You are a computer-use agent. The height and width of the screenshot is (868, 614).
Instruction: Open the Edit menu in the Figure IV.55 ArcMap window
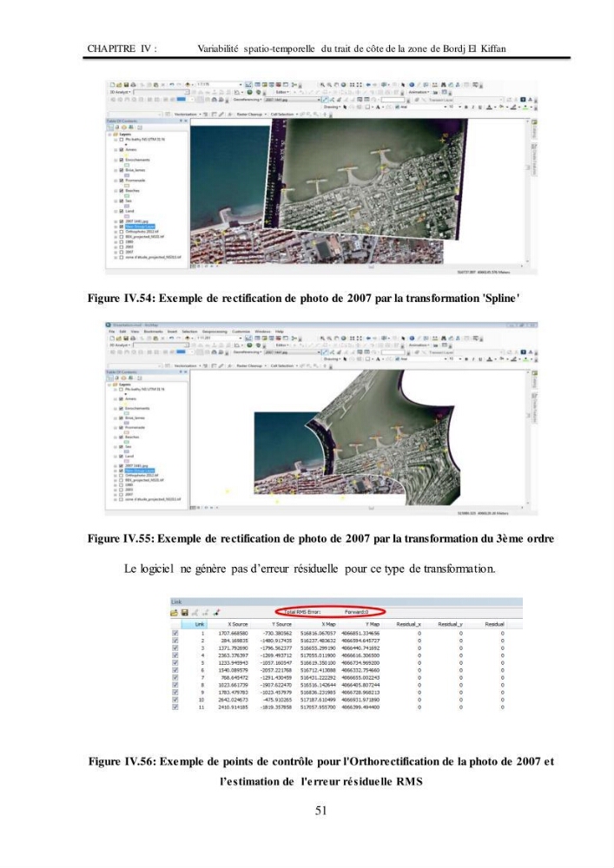pyautogui.click(x=122, y=331)
